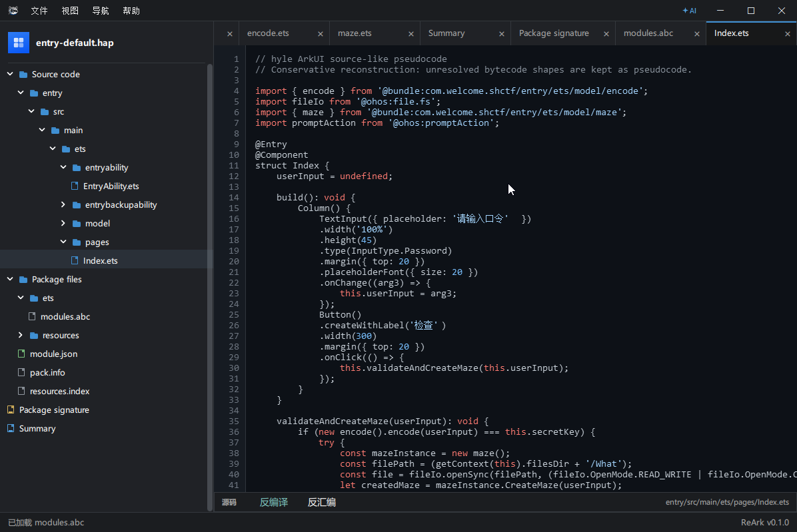The image size is (797, 532).
Task: Close the maze.ets tab
Action: coord(410,34)
